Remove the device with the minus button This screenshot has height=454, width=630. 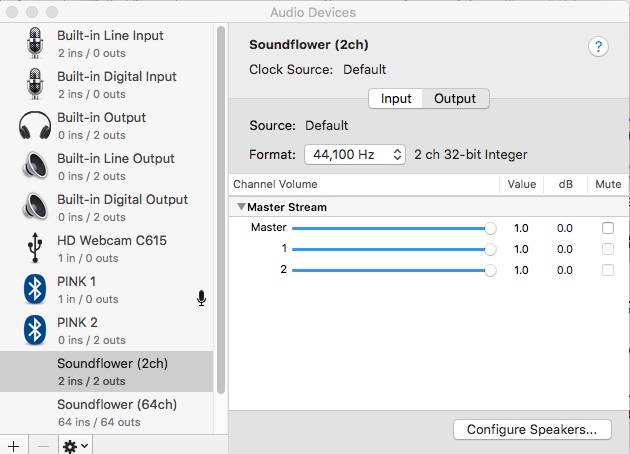tap(43, 446)
